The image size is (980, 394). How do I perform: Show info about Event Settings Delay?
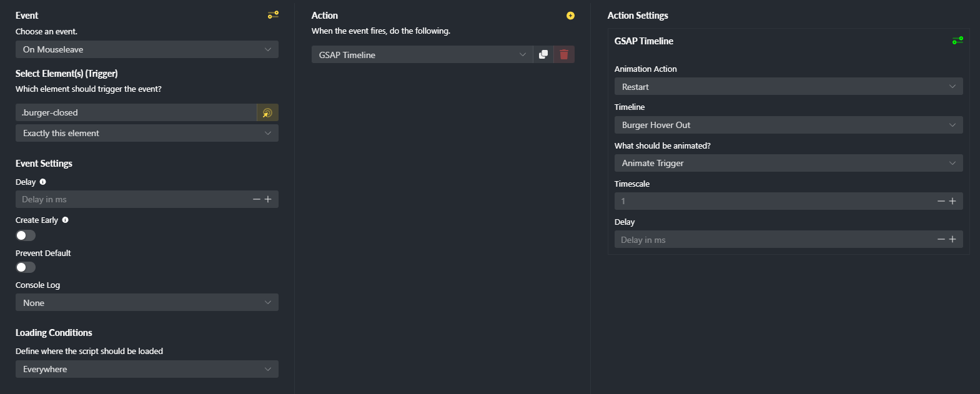pos(42,182)
